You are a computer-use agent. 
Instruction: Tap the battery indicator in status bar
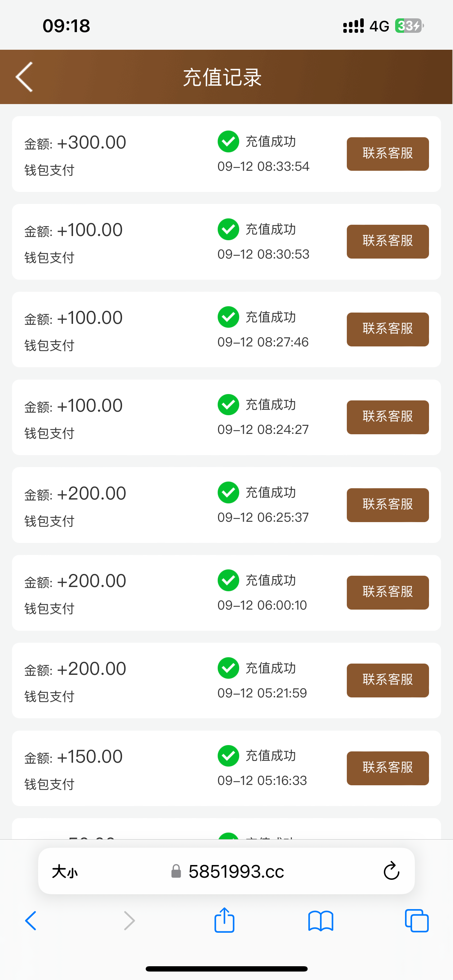coord(409,26)
